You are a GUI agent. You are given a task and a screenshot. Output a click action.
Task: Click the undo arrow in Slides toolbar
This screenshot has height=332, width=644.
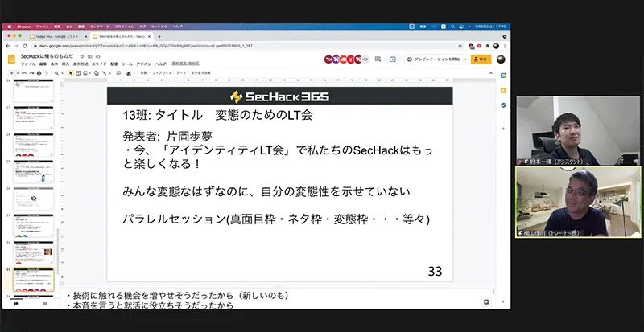24,73
